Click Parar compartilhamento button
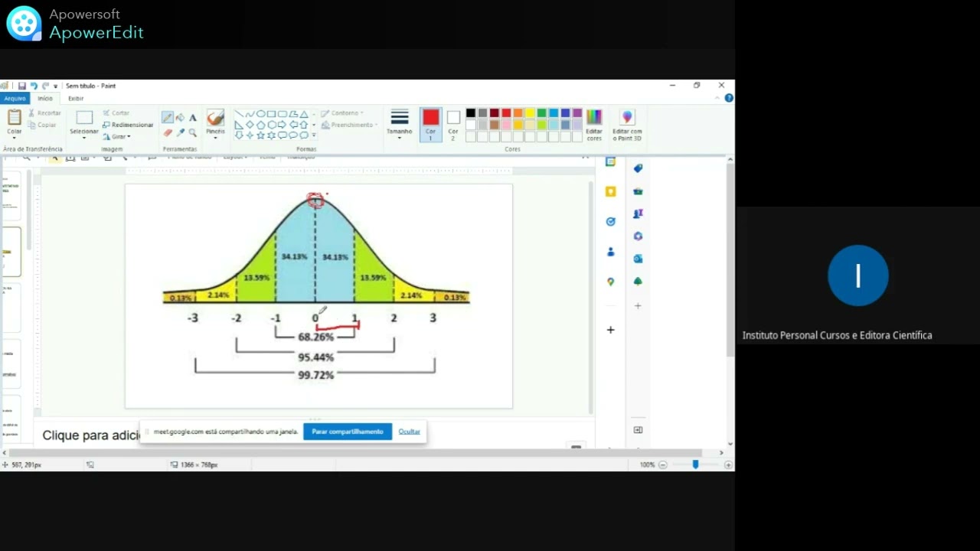The image size is (980, 551). coord(348,432)
